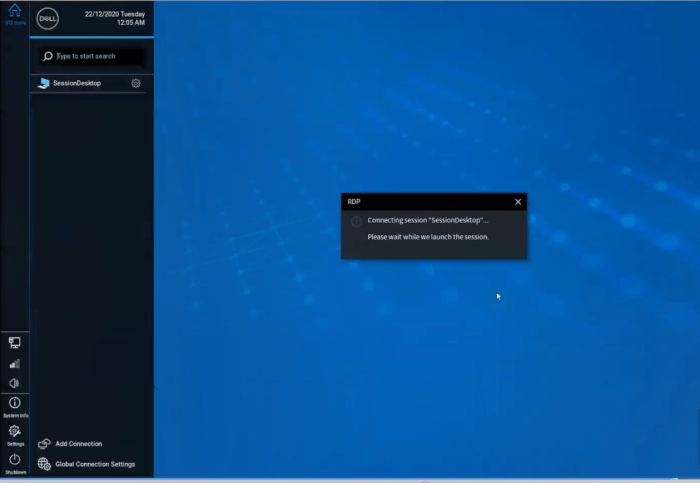
Task: Select the SessionDesktop connection entry label
Action: click(x=77, y=84)
